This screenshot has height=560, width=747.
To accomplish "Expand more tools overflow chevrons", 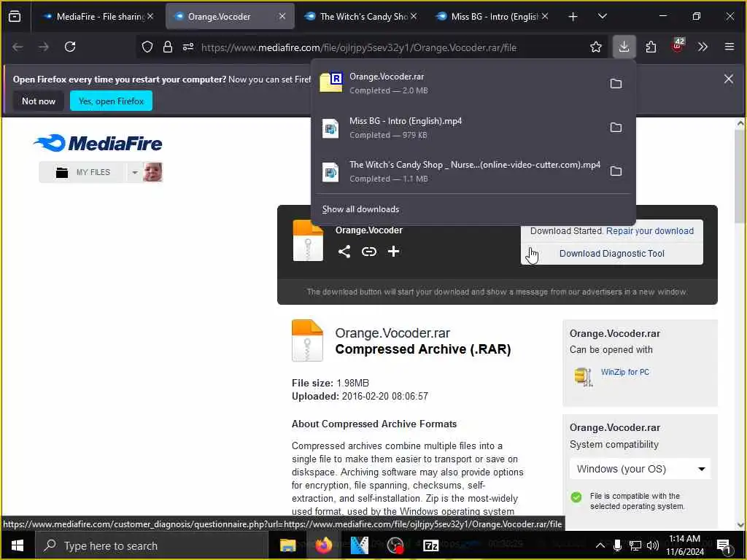I will pos(703,47).
